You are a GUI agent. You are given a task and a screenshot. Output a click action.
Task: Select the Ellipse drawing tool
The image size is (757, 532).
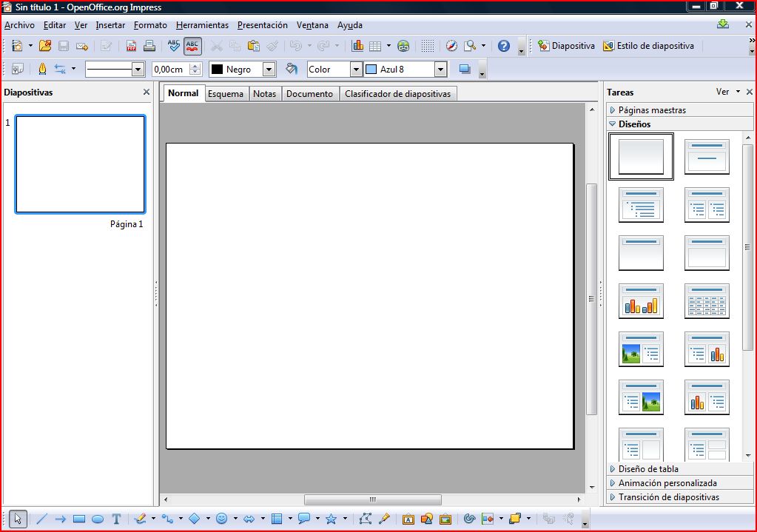click(98, 519)
